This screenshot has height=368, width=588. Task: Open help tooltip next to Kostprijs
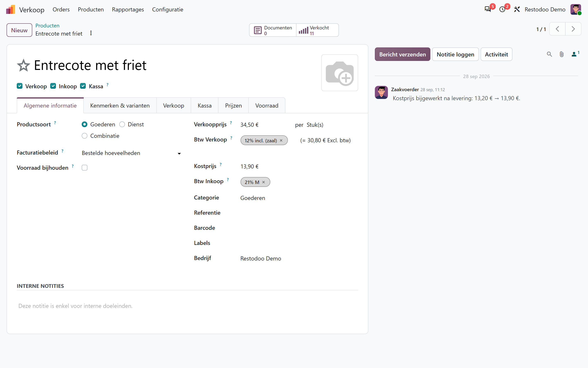(x=221, y=164)
